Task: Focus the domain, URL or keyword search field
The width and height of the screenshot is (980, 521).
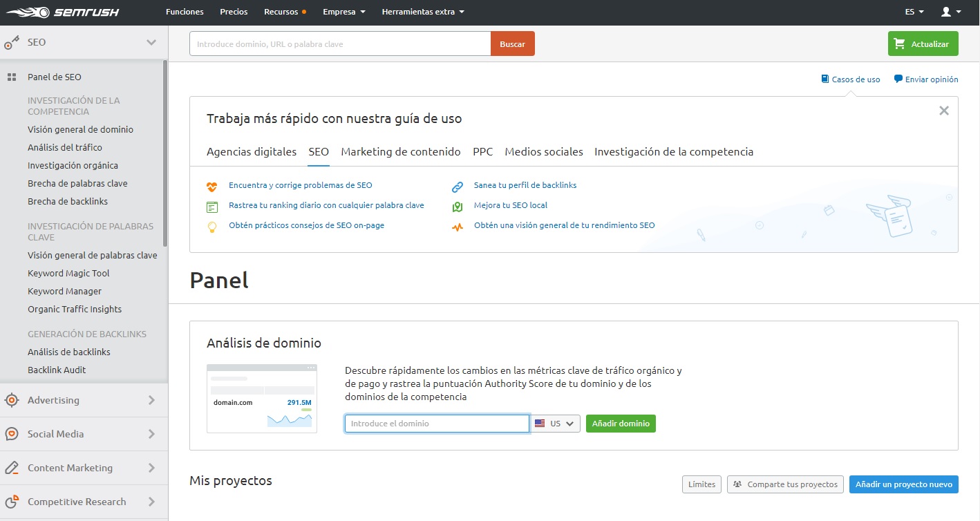Action: 340,44
